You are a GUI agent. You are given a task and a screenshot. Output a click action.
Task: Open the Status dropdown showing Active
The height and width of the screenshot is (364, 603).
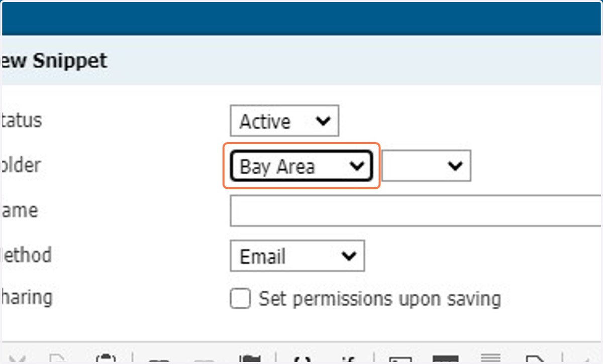point(284,120)
